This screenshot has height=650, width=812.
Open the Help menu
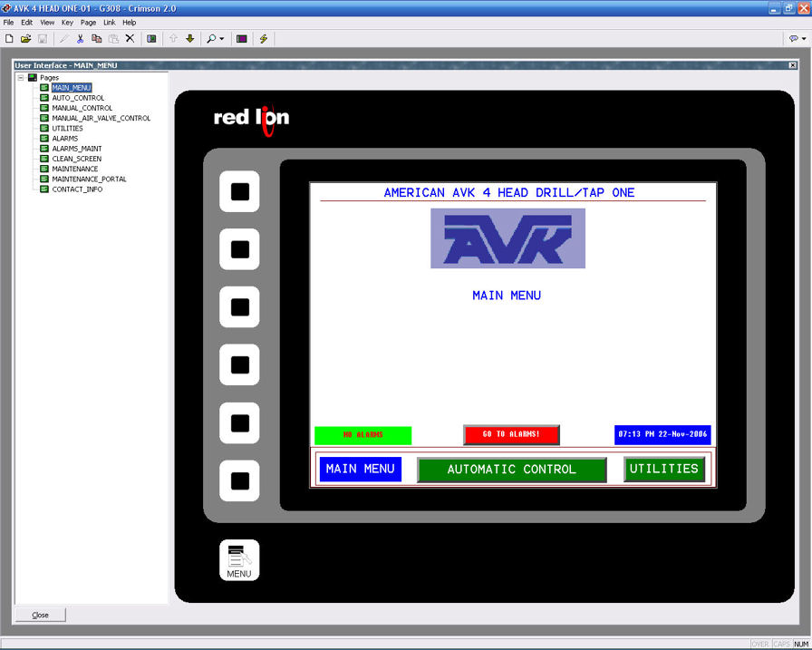point(130,23)
